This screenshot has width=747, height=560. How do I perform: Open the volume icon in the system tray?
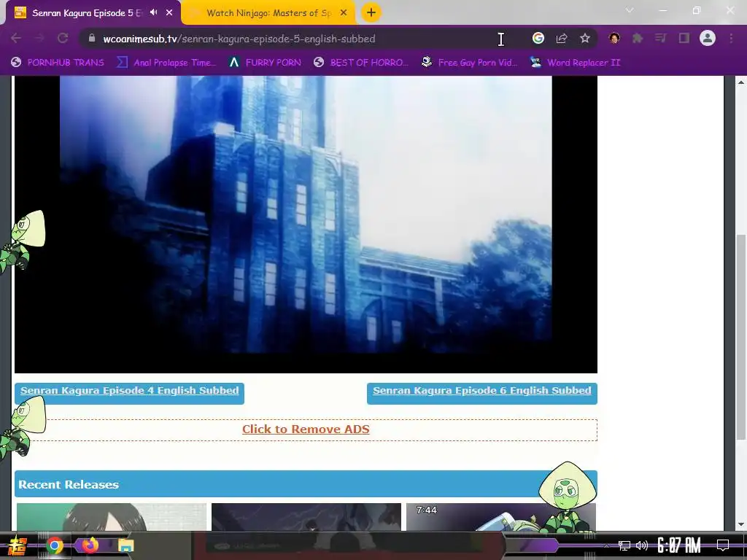click(x=642, y=545)
